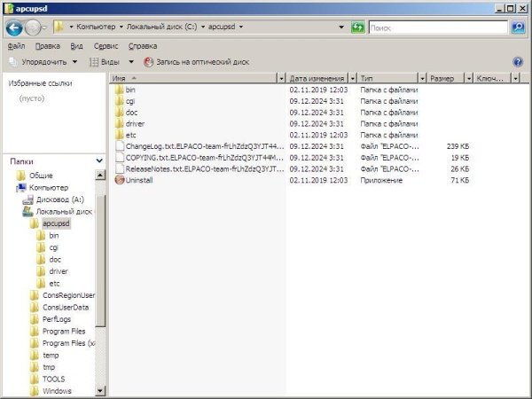The image size is (532, 399).
Task: Select apcupsd in the folder tree
Action: pyautogui.click(x=56, y=223)
